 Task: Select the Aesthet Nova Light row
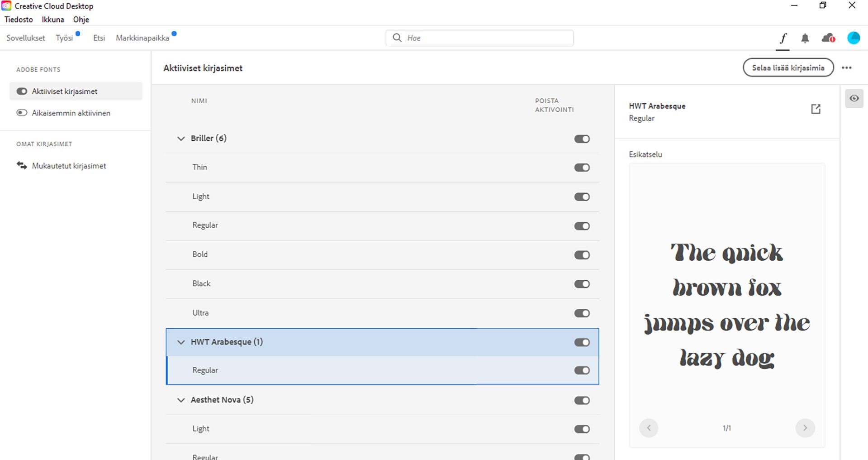382,429
